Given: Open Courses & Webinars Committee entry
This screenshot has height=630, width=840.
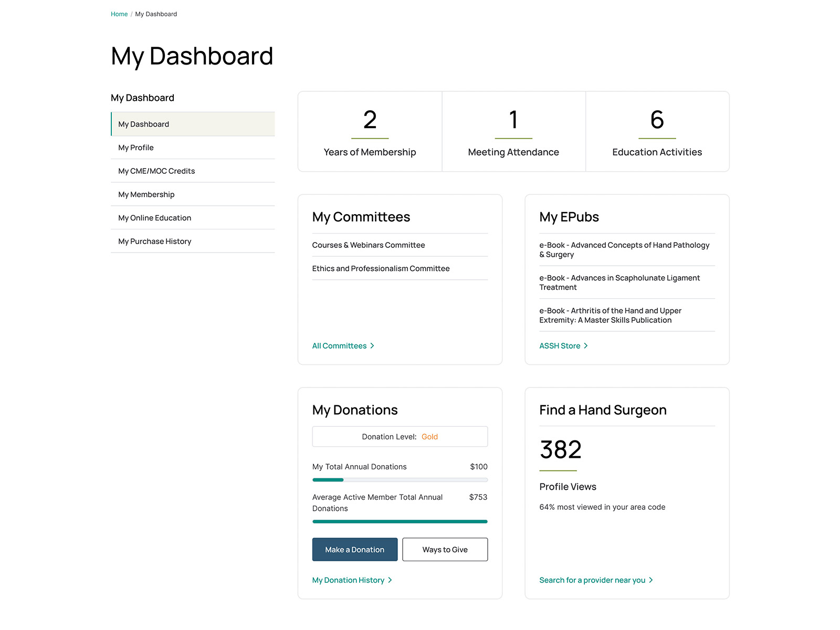Looking at the screenshot, I should coord(369,245).
